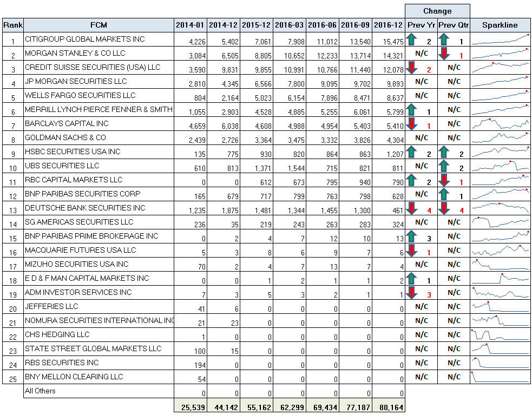Click the MERRILL LYNCH PIERCE FENNER & SMITH cell

click(98, 110)
